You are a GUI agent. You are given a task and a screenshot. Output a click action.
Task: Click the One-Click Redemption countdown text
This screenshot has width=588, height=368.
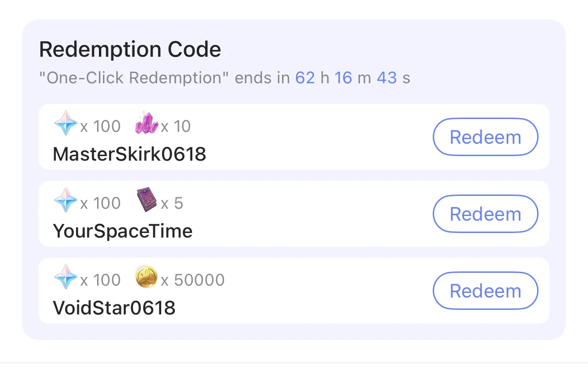coord(224,78)
